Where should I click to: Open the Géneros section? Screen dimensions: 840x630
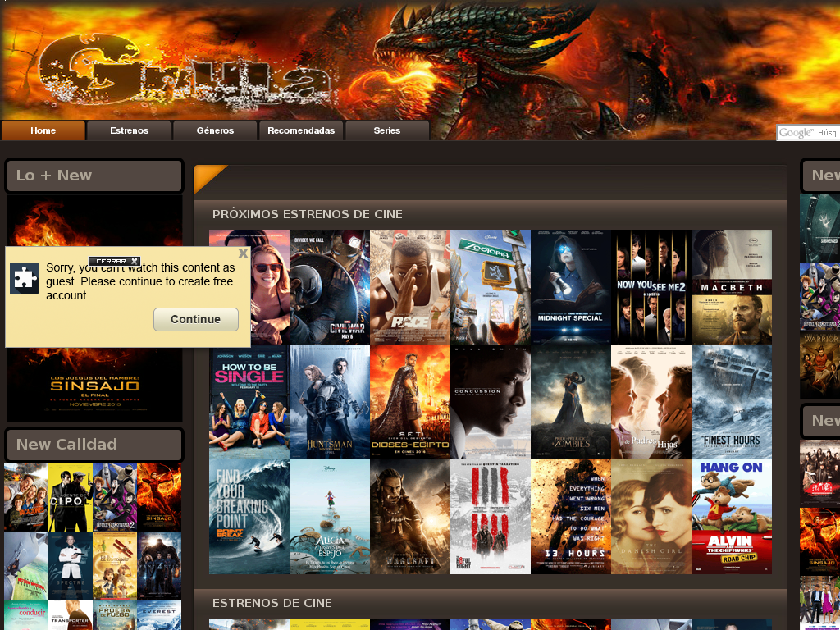click(215, 130)
